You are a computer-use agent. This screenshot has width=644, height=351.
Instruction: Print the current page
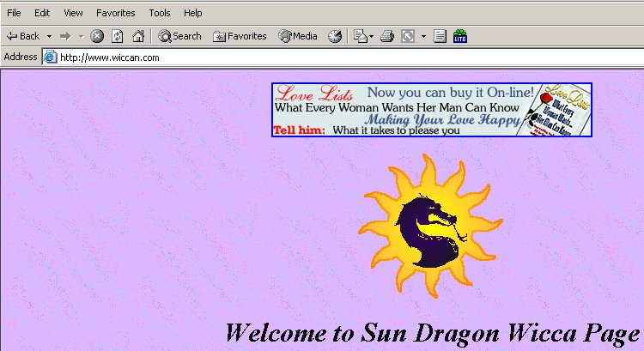tap(387, 37)
